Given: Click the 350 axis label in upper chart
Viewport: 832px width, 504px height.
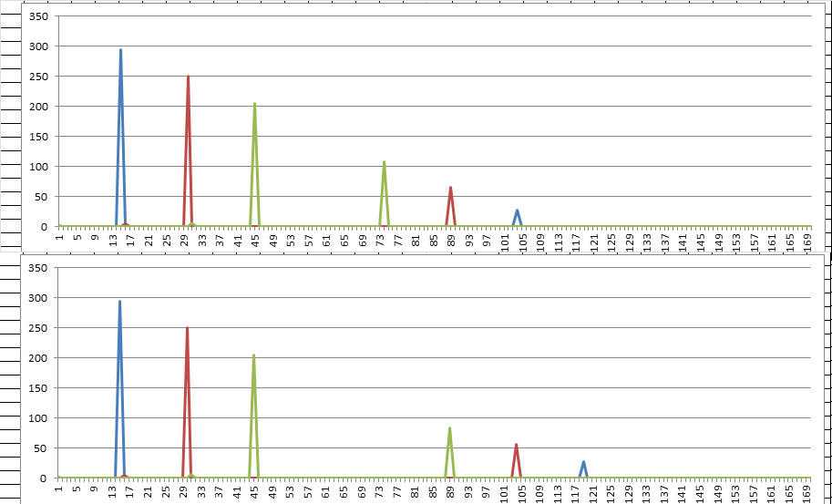Looking at the screenshot, I should (x=41, y=16).
